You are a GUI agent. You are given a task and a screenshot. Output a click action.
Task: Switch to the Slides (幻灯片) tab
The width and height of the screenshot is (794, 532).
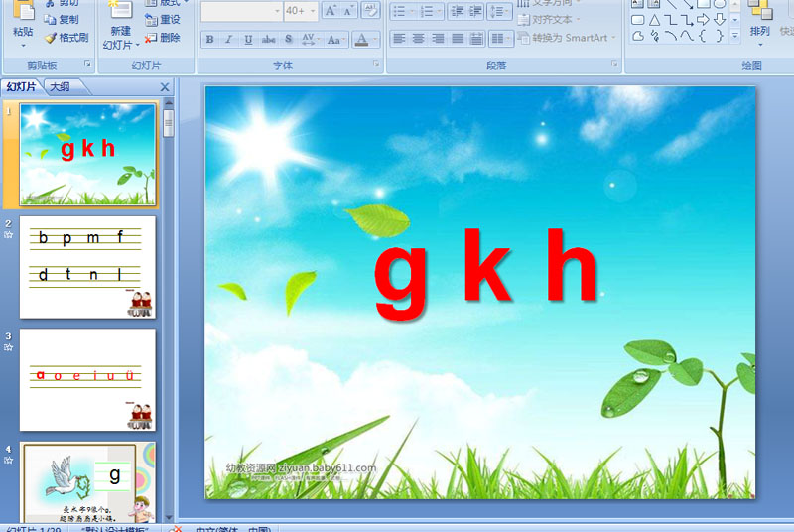pyautogui.click(x=21, y=87)
